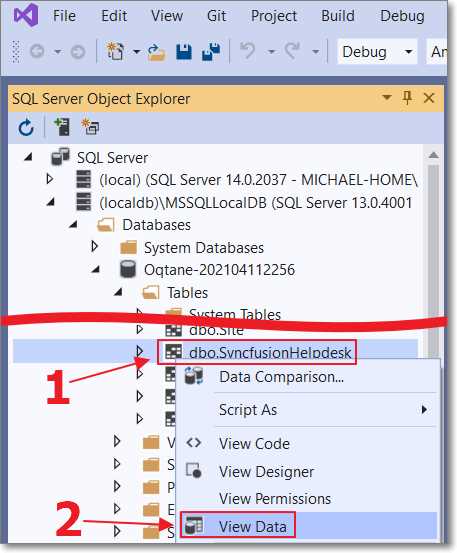Image resolution: width=457 pixels, height=553 pixels.
Task: Open the New Project dropdown arrow
Action: [136, 52]
